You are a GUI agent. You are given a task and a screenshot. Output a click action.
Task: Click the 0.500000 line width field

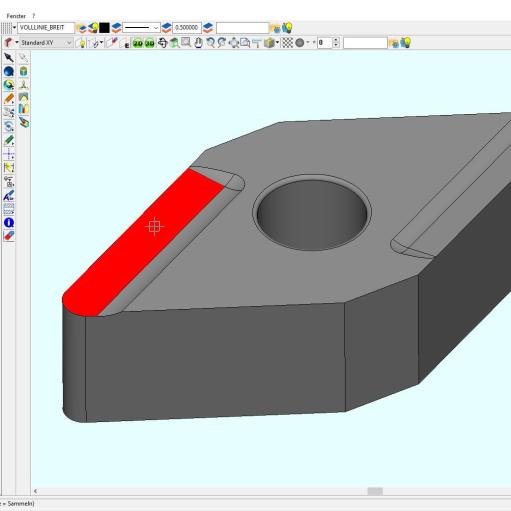[187, 28]
